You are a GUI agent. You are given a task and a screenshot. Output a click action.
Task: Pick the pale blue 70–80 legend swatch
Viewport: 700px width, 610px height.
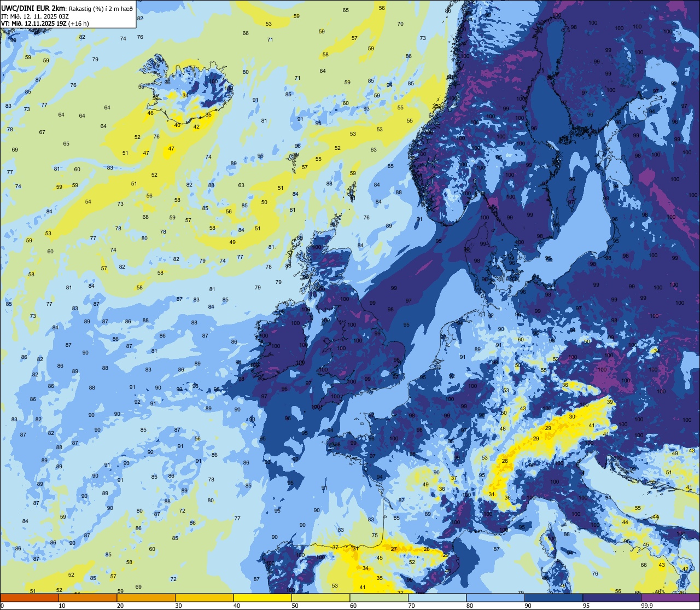pos(437,597)
